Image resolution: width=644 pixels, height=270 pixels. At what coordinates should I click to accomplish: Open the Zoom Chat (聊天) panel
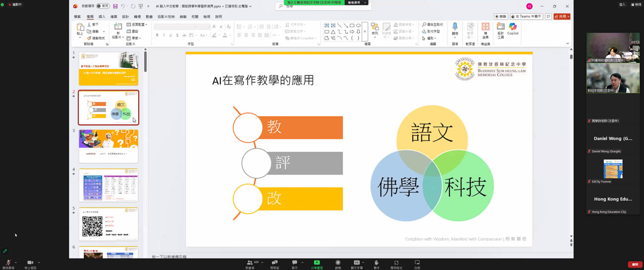pos(294,263)
